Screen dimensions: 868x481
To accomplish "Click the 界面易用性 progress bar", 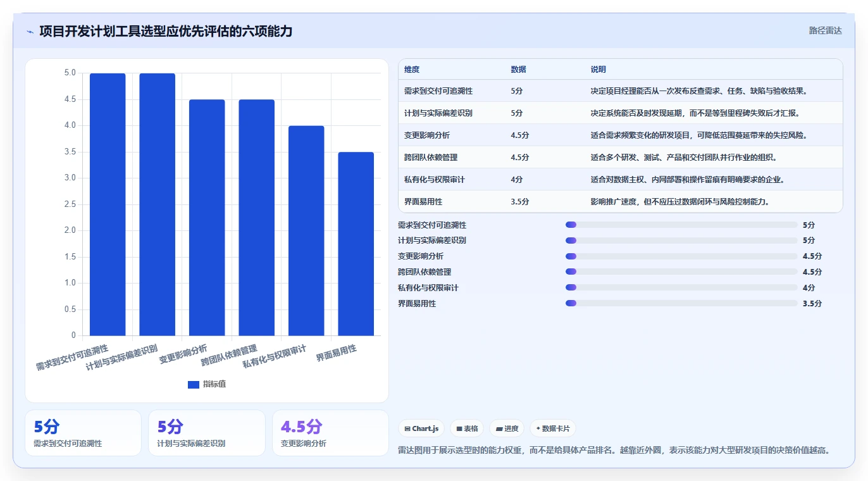I will coord(681,303).
